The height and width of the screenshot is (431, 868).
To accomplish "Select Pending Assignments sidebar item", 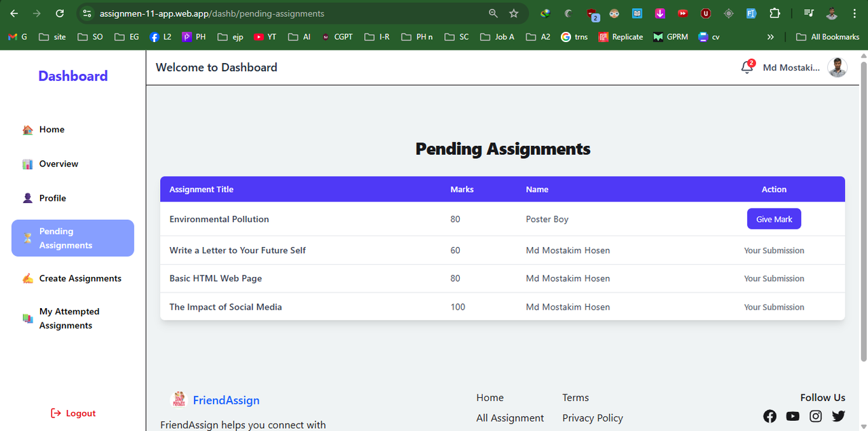I will click(73, 238).
